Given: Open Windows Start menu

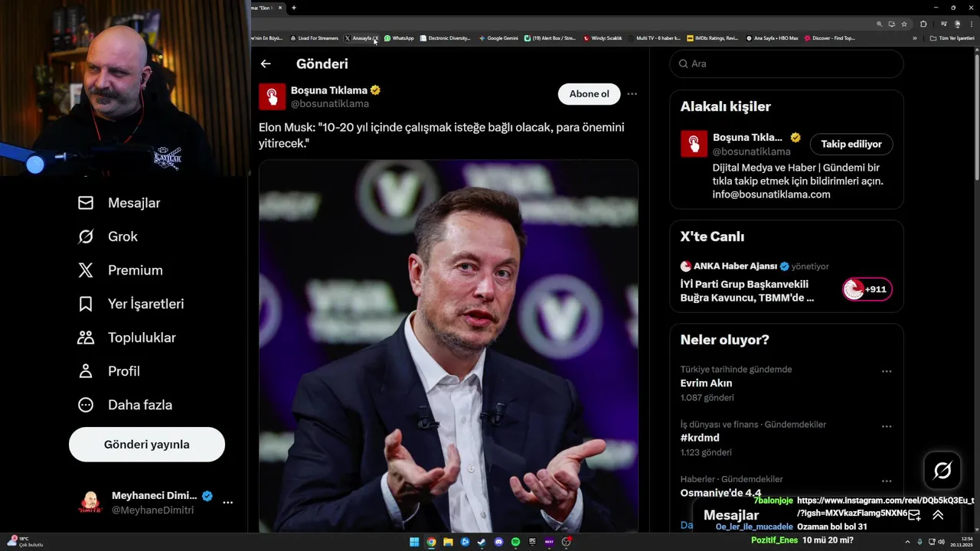Looking at the screenshot, I should [x=414, y=542].
